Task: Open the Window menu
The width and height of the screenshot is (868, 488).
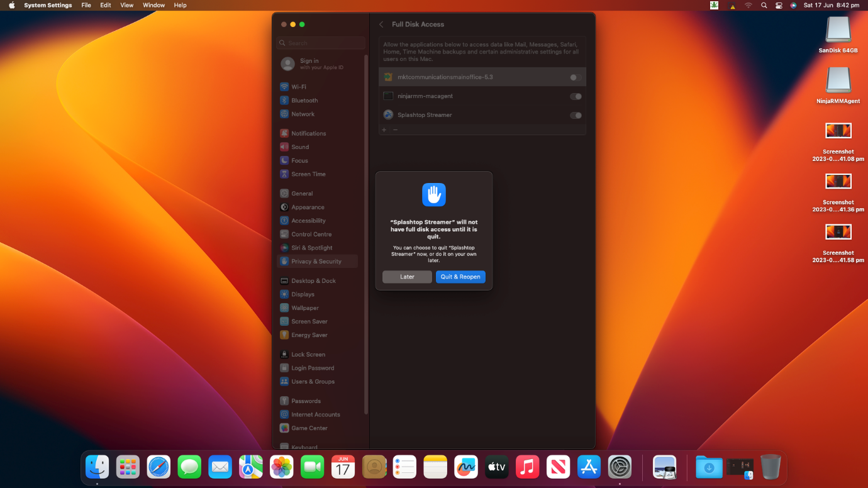Action: (154, 5)
